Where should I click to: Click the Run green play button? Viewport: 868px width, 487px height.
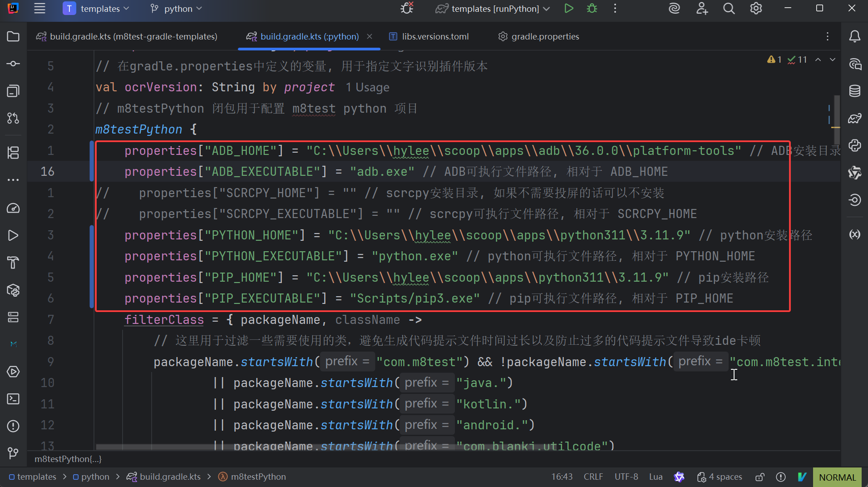point(568,9)
